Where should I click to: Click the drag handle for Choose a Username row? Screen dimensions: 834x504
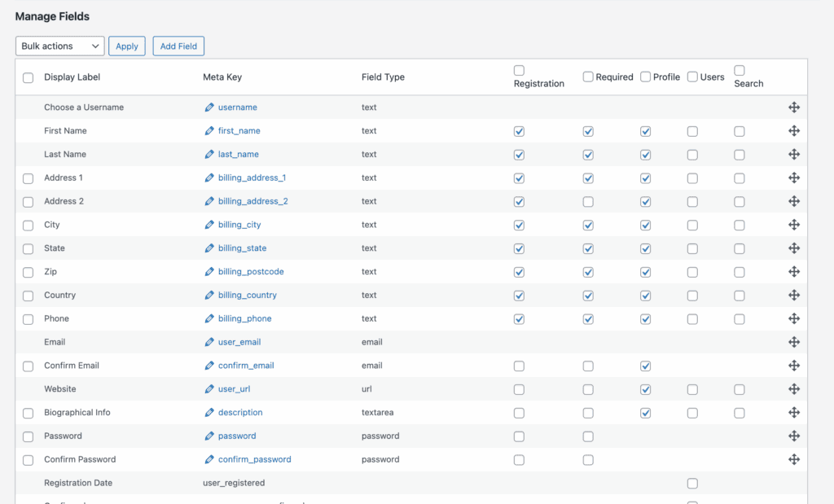[x=794, y=107]
